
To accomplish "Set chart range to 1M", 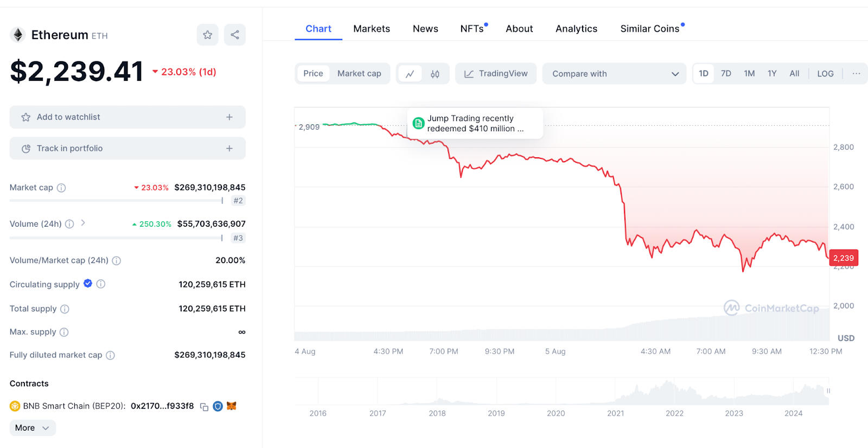I will point(749,74).
